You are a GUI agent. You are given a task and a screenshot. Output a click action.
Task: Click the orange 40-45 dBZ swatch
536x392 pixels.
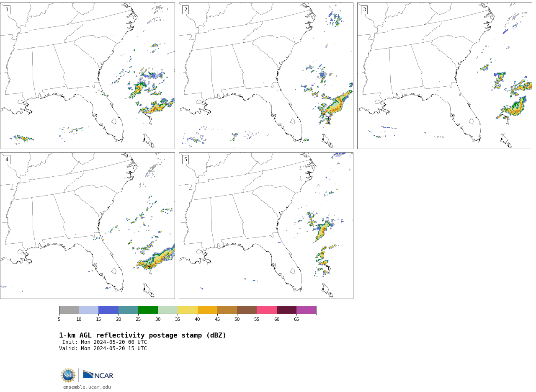click(207, 310)
